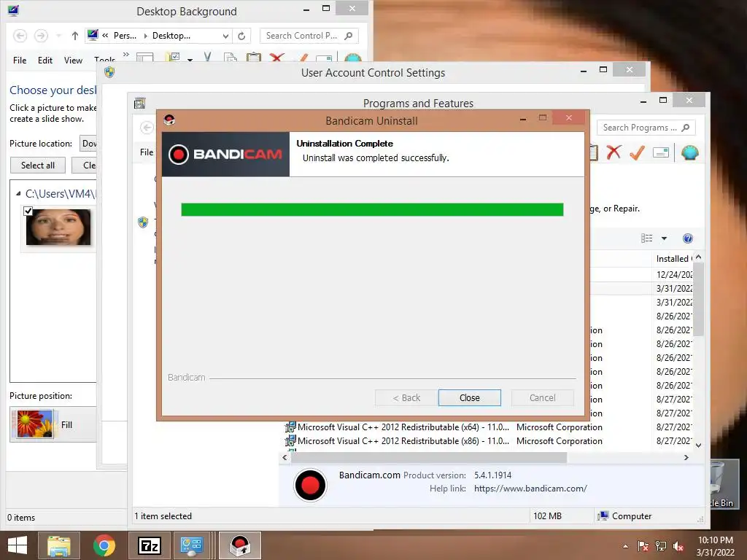The height and width of the screenshot is (560, 747).
Task: Show hidden tray icons arrow
Action: point(625,546)
